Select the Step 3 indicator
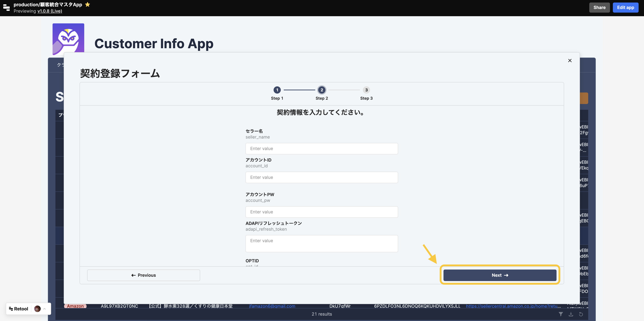Screen dimensions: 644x321 click(366, 90)
